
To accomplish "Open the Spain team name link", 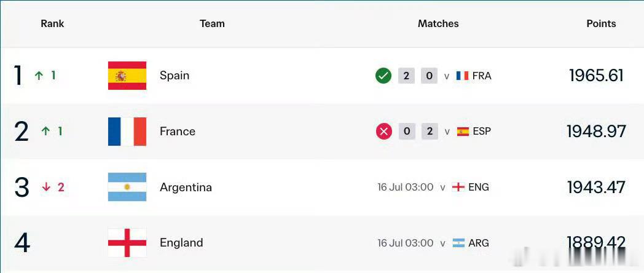I will point(175,76).
